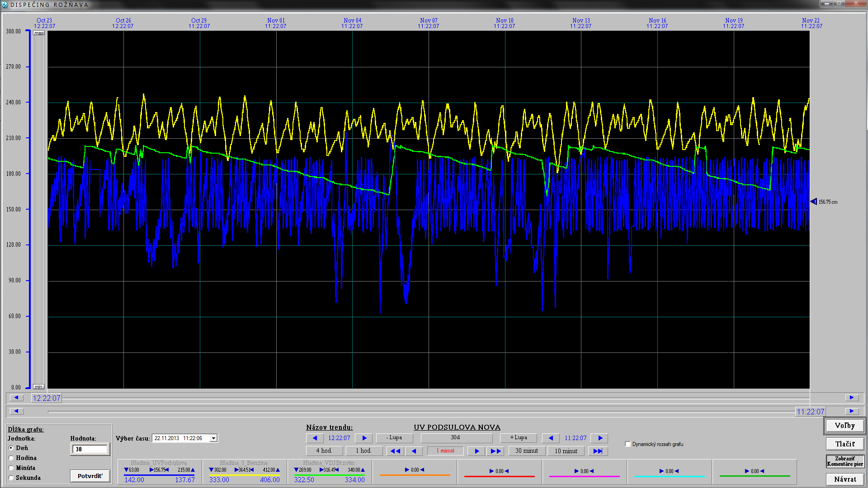Print the chart with the Tlačiť button
Screen dimensions: 868x488
coord(844,444)
